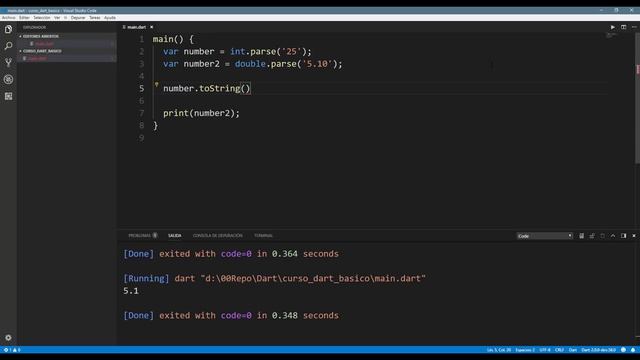Close the main.dart editor tab
The height and width of the screenshot is (360, 640).
click(151, 27)
